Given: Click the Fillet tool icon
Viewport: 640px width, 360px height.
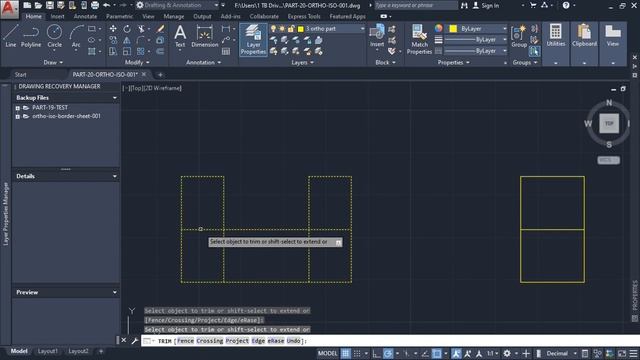Looking at the screenshot, I should (141, 40).
